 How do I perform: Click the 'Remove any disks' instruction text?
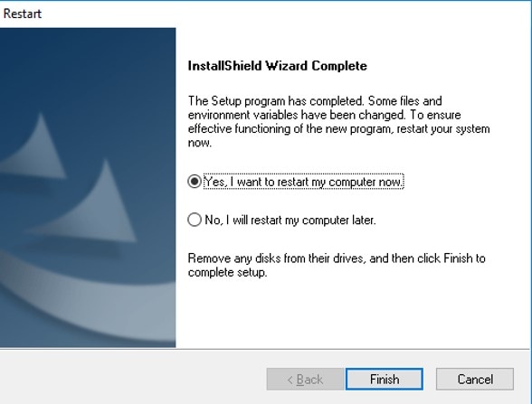tap(337, 266)
